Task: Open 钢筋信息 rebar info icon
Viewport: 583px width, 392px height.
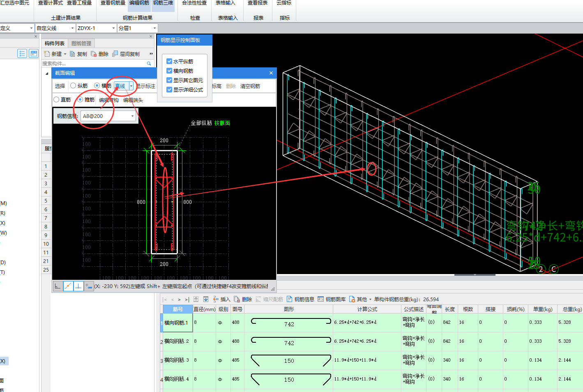Action: (x=290, y=299)
